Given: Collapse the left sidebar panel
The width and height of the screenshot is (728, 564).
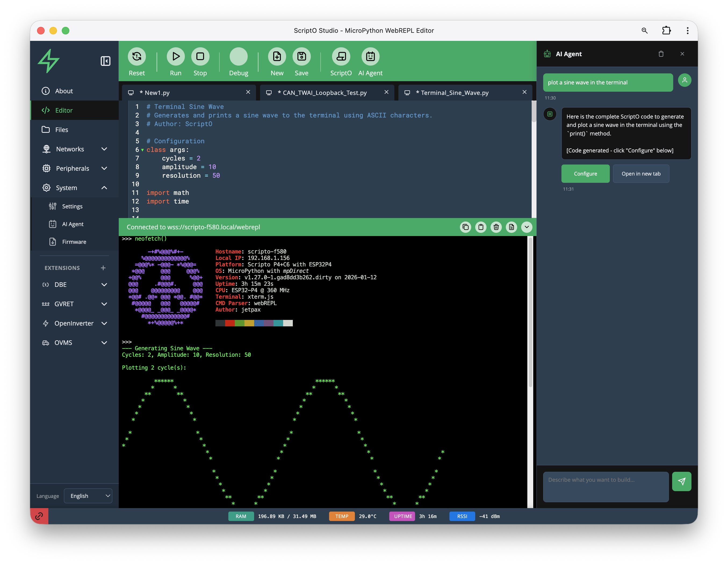Looking at the screenshot, I should [x=105, y=61].
